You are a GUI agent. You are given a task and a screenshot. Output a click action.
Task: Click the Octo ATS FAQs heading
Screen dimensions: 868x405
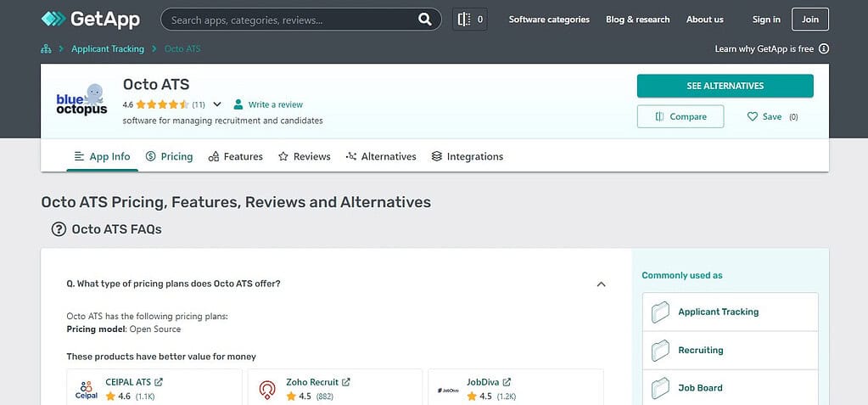pos(117,229)
